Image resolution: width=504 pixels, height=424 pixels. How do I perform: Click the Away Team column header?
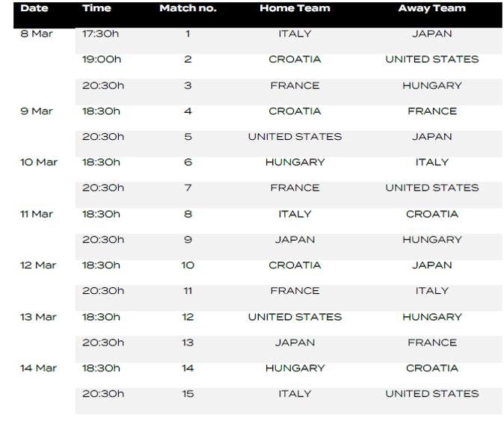(432, 8)
